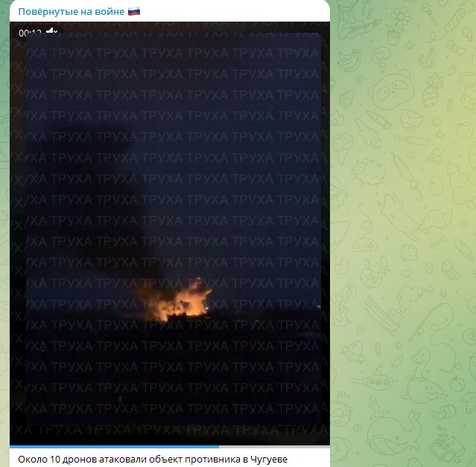Click the start of the video progress bar

[11, 447]
